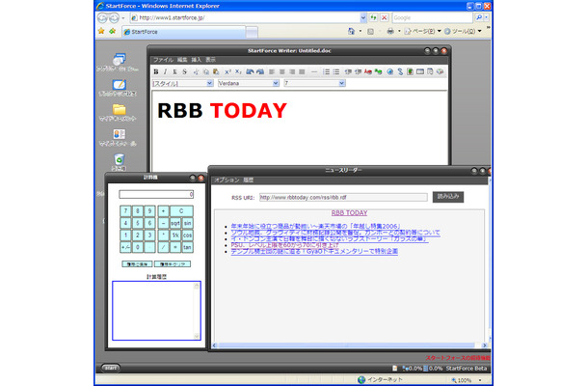
Task: Toggle italic in the Writer toolbar
Action: 165,71
